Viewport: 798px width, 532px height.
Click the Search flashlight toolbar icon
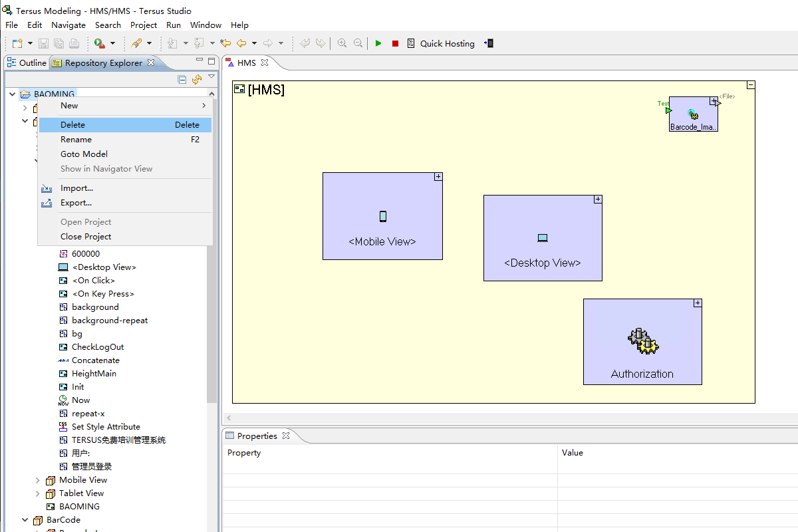click(x=136, y=43)
